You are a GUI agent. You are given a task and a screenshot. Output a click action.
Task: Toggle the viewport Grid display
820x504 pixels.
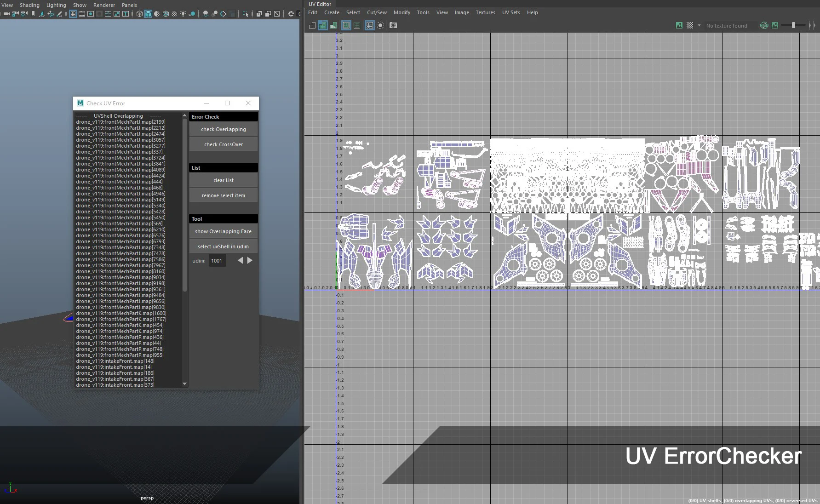[x=73, y=14]
